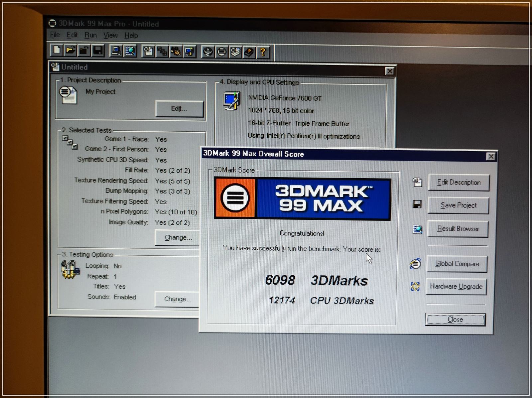This screenshot has height=398, width=532.
Task: Click the icon beside Hardware Upgrade
Action: [x=415, y=286]
